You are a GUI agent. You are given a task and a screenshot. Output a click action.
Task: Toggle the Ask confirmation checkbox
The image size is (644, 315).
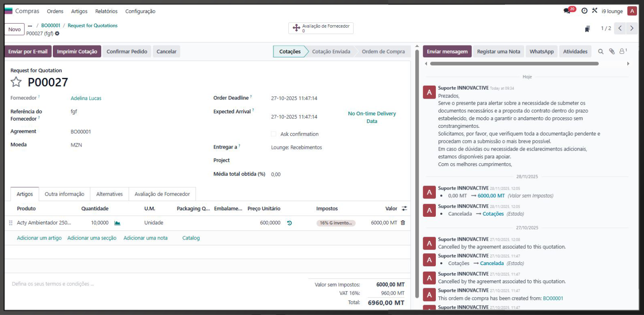click(x=274, y=134)
